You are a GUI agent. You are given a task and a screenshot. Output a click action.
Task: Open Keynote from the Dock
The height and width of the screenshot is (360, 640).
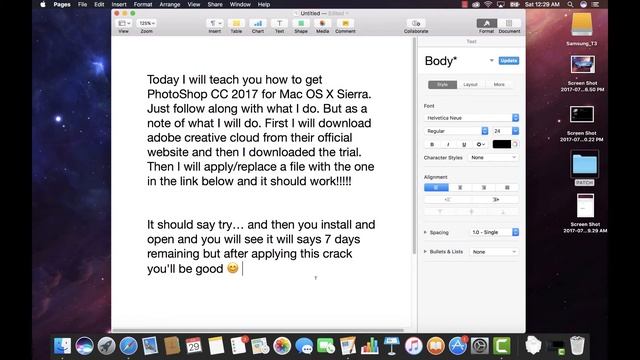(x=391, y=346)
